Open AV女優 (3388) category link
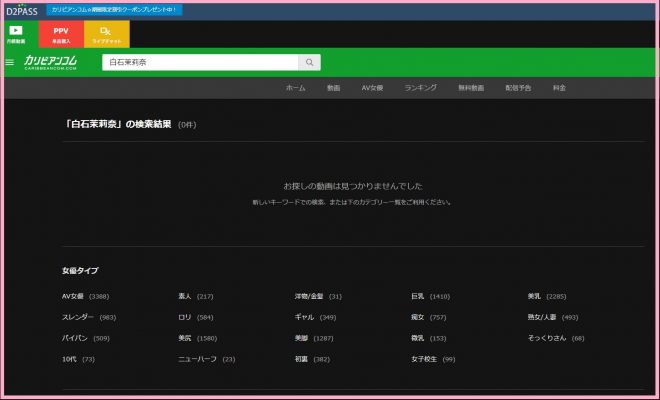 click(85, 296)
